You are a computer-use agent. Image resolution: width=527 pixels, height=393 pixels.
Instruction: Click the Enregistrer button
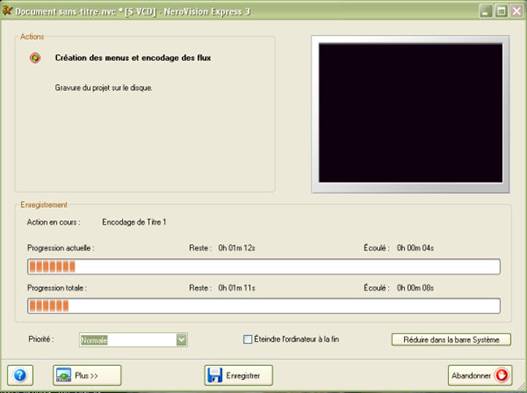[238, 375]
